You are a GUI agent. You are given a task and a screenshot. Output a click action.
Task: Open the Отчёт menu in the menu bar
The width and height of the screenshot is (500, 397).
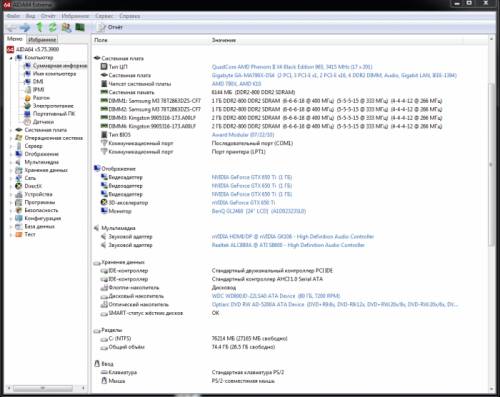click(48, 16)
